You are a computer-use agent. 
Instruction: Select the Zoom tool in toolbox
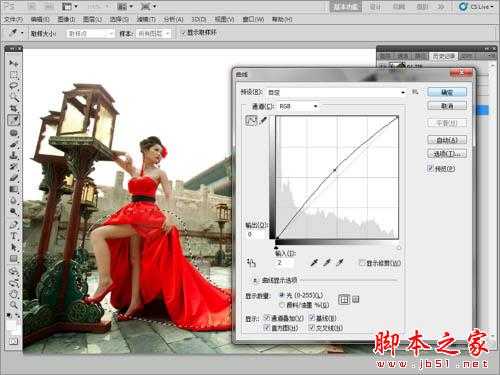14,305
